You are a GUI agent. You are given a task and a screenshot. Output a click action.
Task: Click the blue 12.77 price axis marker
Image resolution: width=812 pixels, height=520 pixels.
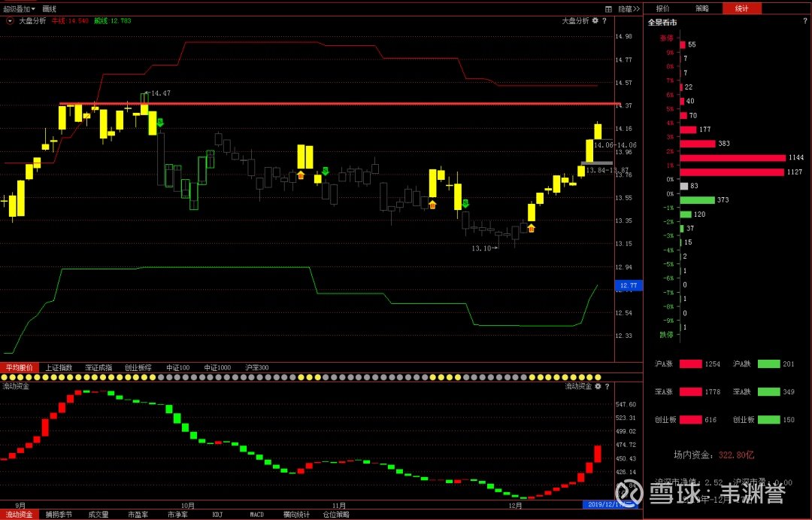point(629,285)
